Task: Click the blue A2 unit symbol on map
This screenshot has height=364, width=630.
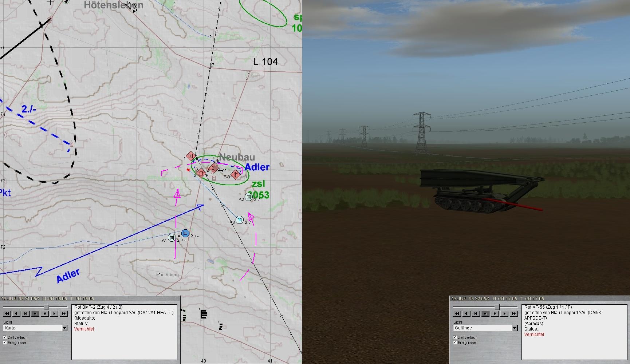Action: [x=249, y=197]
